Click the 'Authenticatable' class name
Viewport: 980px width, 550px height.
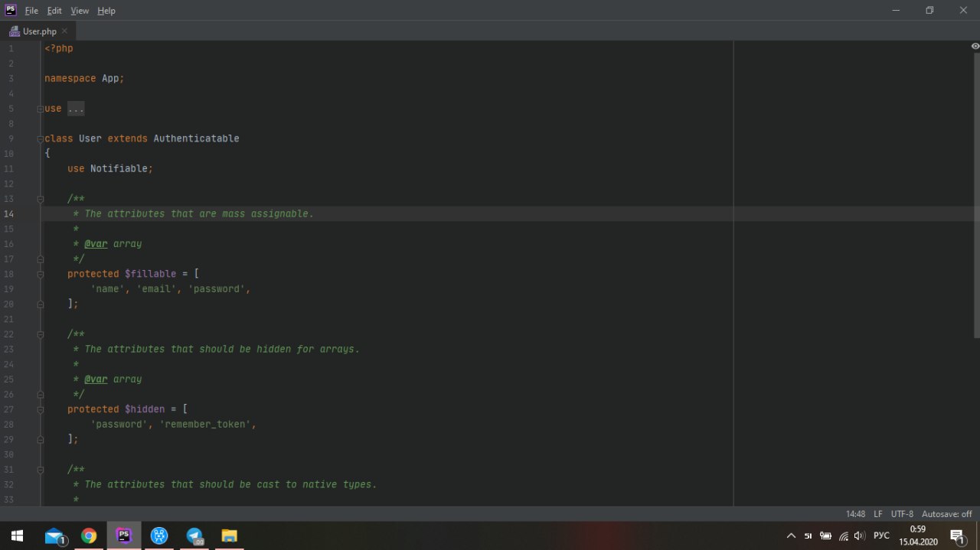pyautogui.click(x=196, y=138)
